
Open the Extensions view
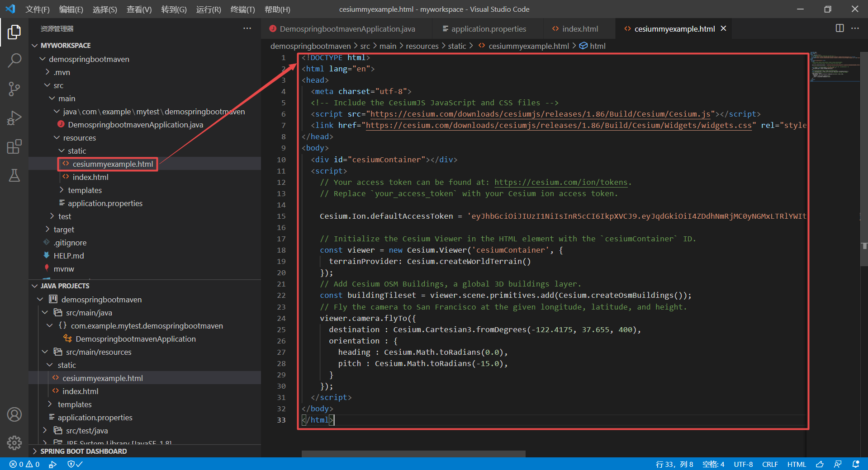[x=14, y=146]
